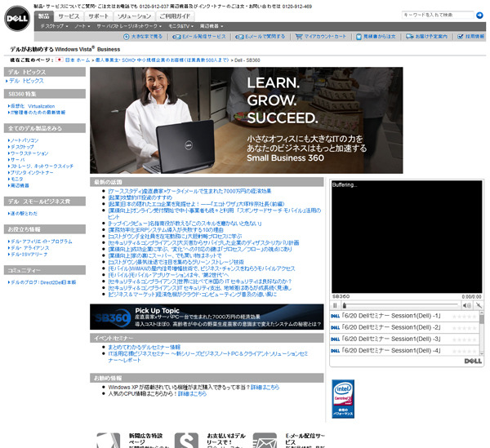Open the 仮想化 Virtualization link
Viewport: 490px width, 448px height.
click(x=33, y=106)
